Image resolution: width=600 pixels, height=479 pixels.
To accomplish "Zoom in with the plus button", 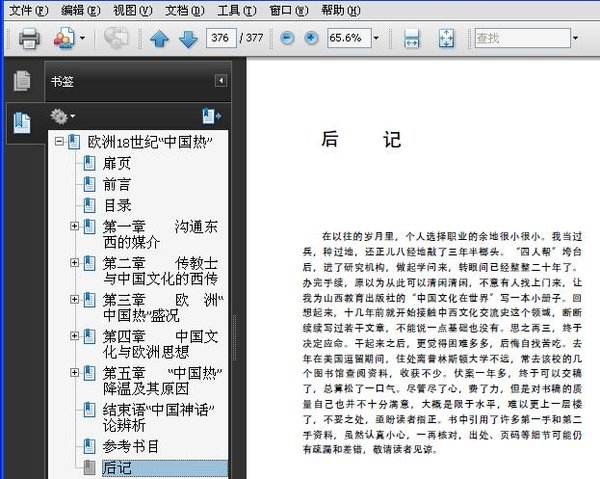I will (x=311, y=38).
